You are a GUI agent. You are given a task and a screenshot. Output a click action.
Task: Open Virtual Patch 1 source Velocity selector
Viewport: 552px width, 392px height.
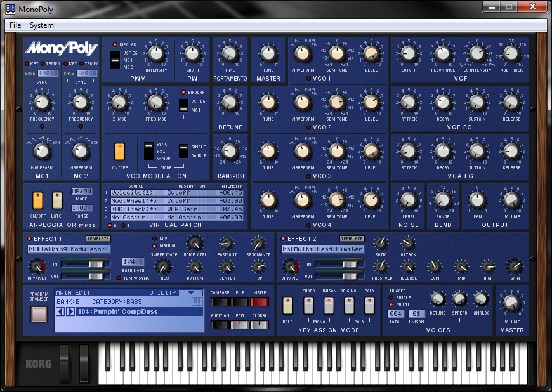point(137,192)
